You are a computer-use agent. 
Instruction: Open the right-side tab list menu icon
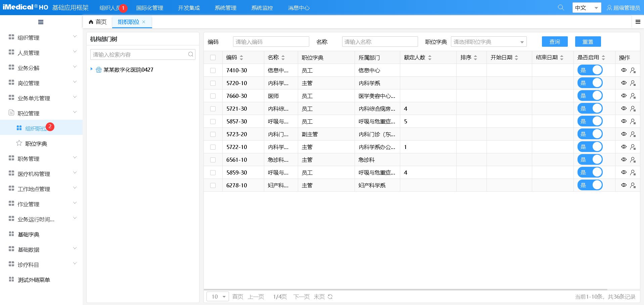[638, 22]
